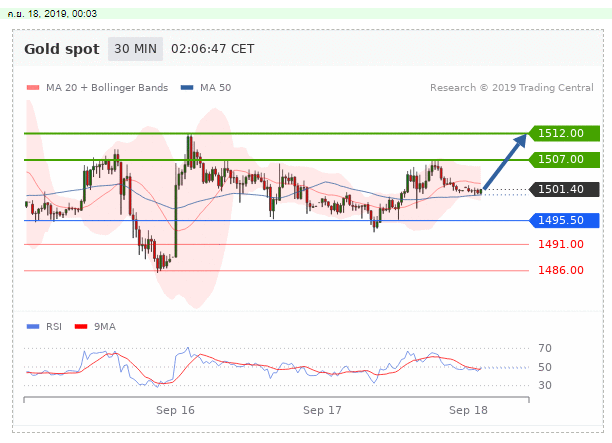Click the RSI 70 level label

click(545, 348)
